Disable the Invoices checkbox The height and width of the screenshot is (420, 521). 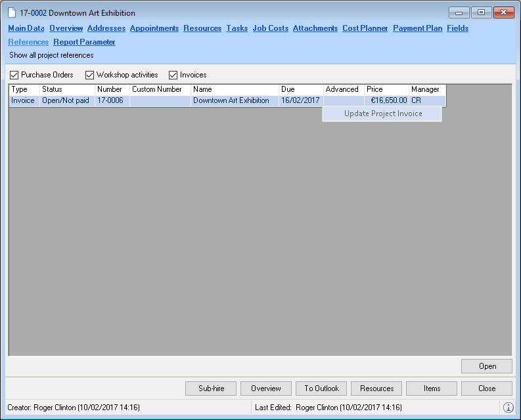click(x=173, y=75)
